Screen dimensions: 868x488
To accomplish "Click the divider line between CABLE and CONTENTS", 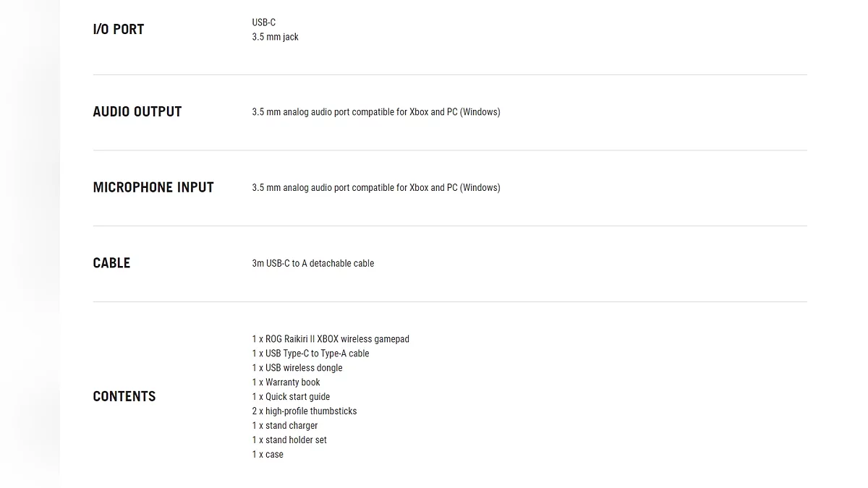I will pyautogui.click(x=450, y=301).
